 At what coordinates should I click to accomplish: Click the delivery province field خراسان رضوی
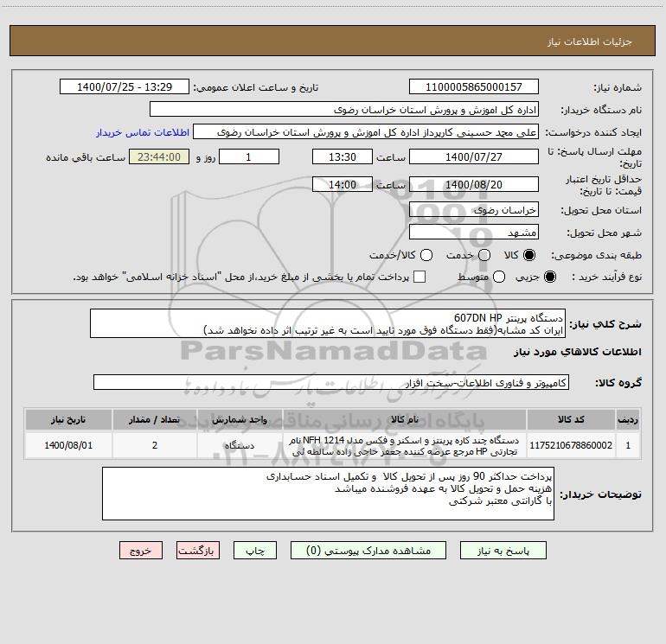pos(474,210)
